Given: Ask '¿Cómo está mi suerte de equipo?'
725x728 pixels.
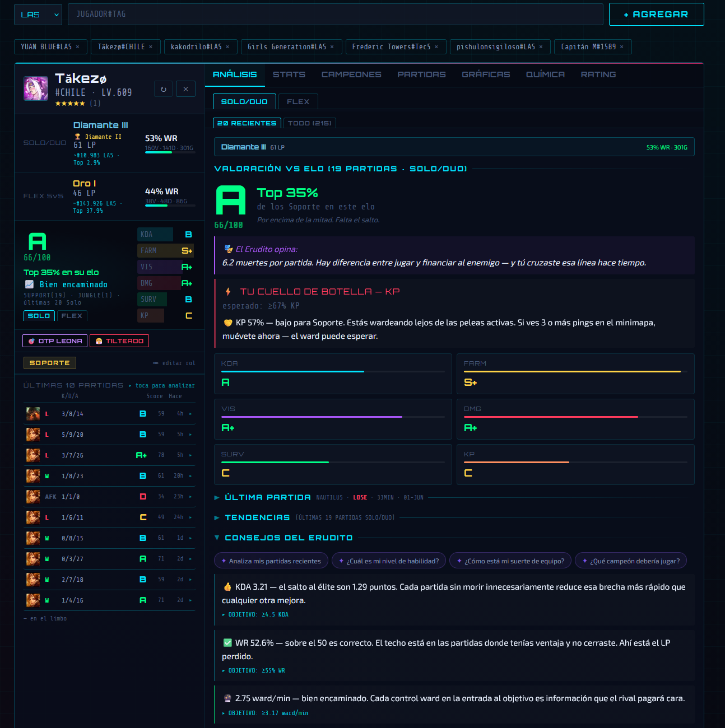Looking at the screenshot, I should pyautogui.click(x=510, y=561).
